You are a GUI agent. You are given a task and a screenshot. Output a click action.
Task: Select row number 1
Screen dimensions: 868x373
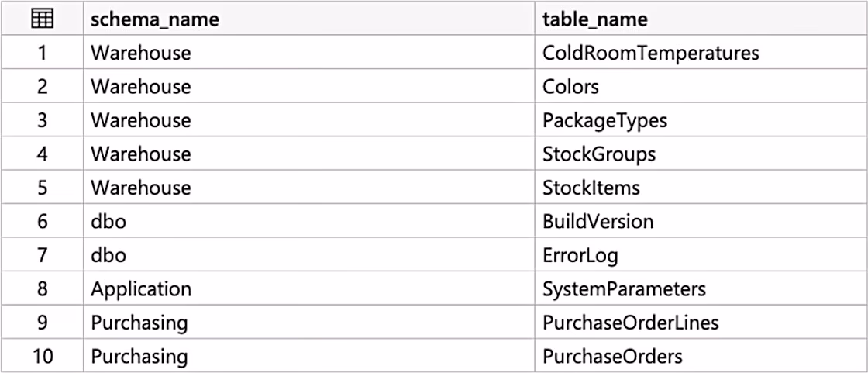[42, 53]
